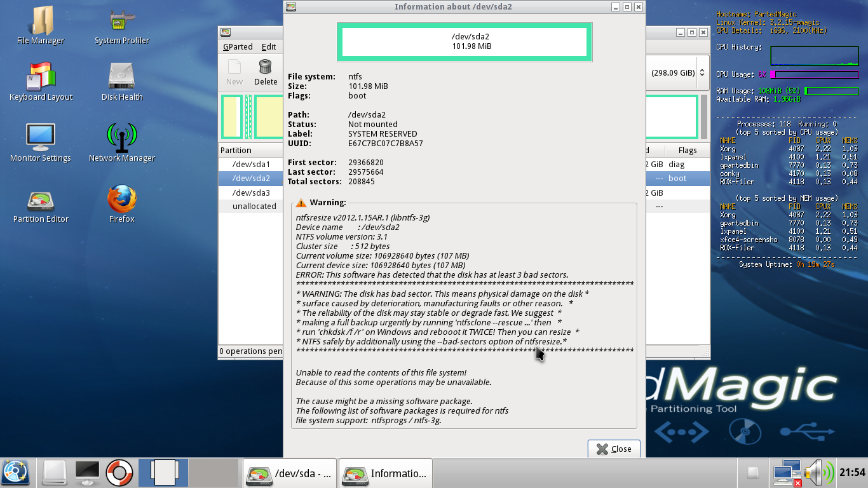Click the first partition block in GParted disk map
The height and width of the screenshot is (488, 868).
[232, 117]
